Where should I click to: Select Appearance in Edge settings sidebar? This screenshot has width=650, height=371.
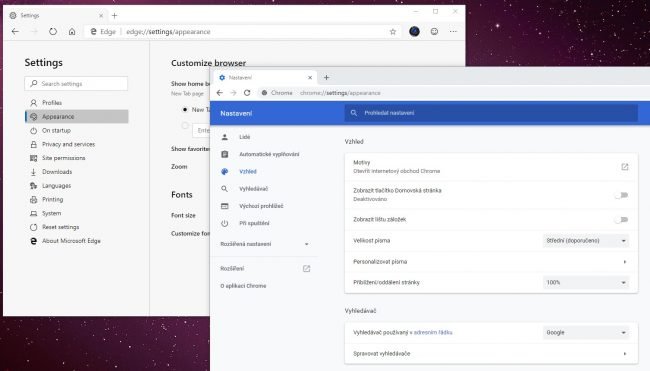77,116
